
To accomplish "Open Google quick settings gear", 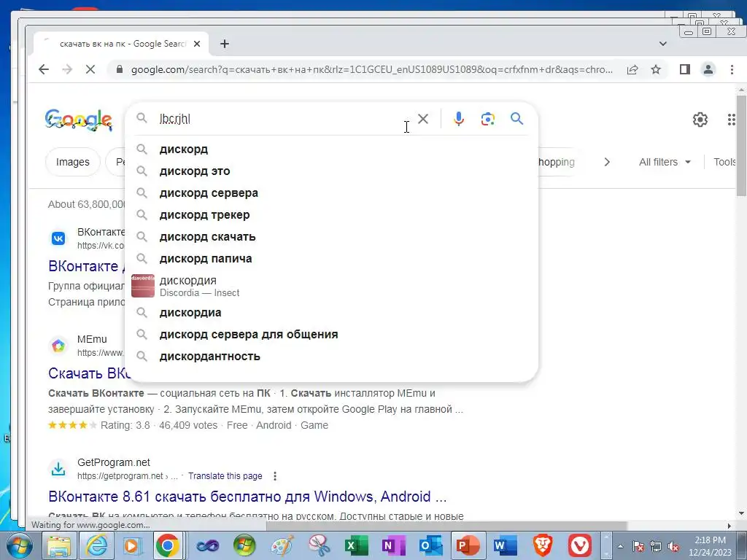I will [700, 120].
